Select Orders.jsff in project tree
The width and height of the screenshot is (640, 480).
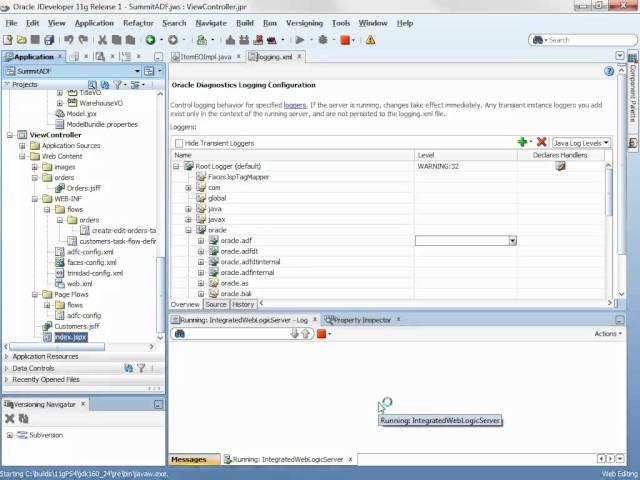[83, 188]
